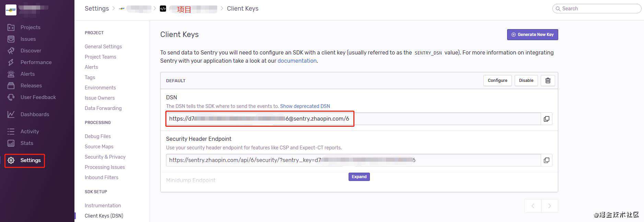Select Client Keys (DSN) in sidebar
Screen dimensions: 644x222
104,216
